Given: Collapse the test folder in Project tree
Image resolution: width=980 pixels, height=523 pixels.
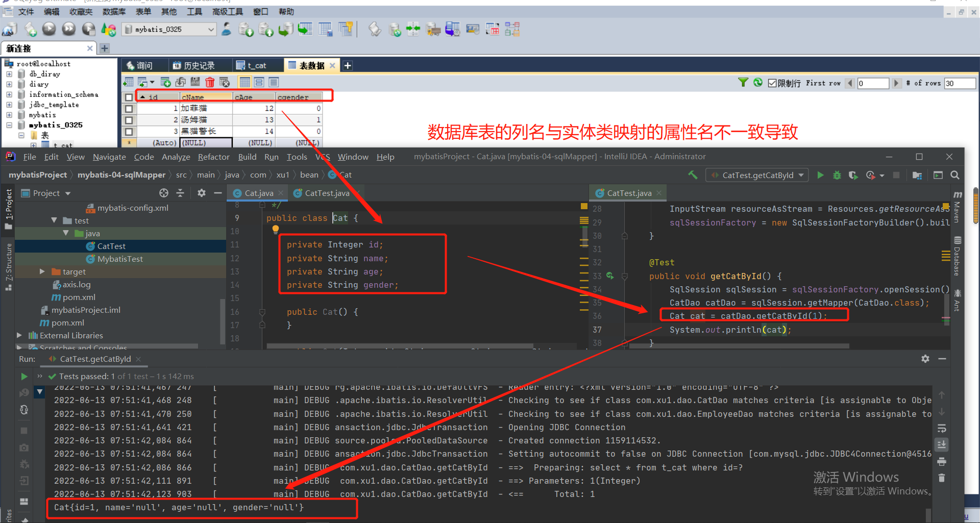Looking at the screenshot, I should [x=54, y=220].
